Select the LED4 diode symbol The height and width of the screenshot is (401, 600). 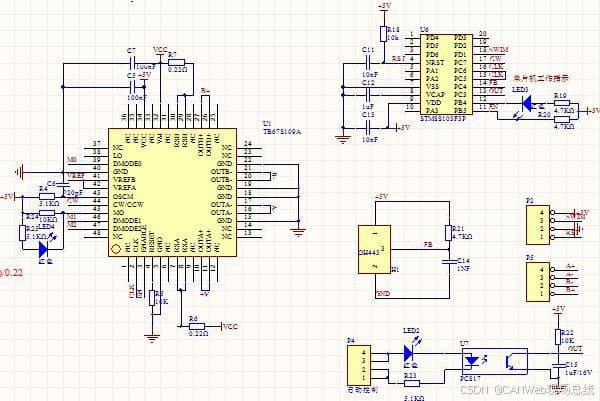pos(43,249)
